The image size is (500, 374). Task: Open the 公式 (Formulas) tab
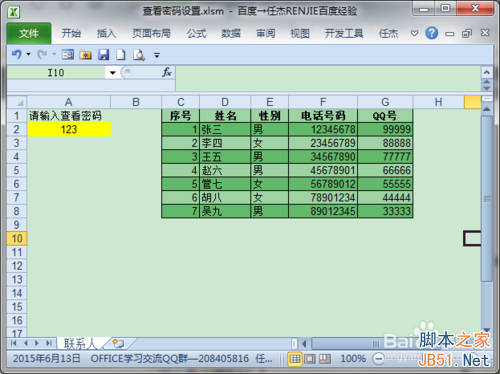point(196,33)
